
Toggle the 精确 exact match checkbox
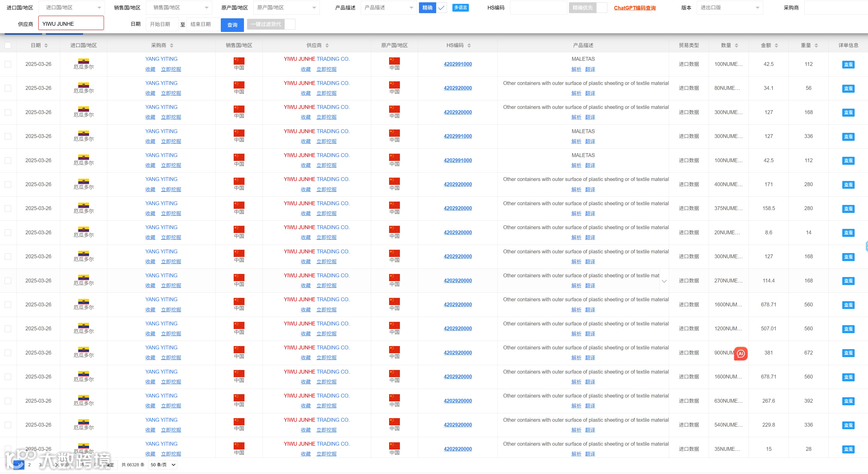[441, 8]
